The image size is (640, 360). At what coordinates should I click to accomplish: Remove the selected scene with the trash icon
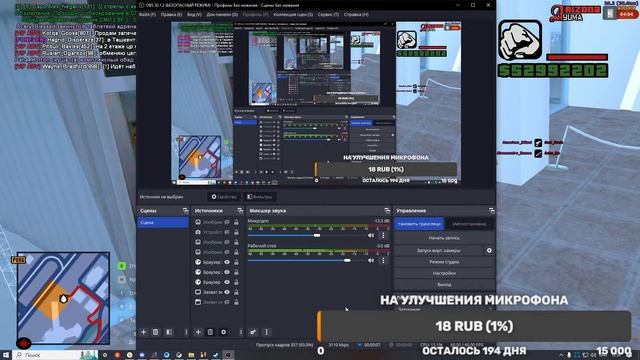(156, 332)
